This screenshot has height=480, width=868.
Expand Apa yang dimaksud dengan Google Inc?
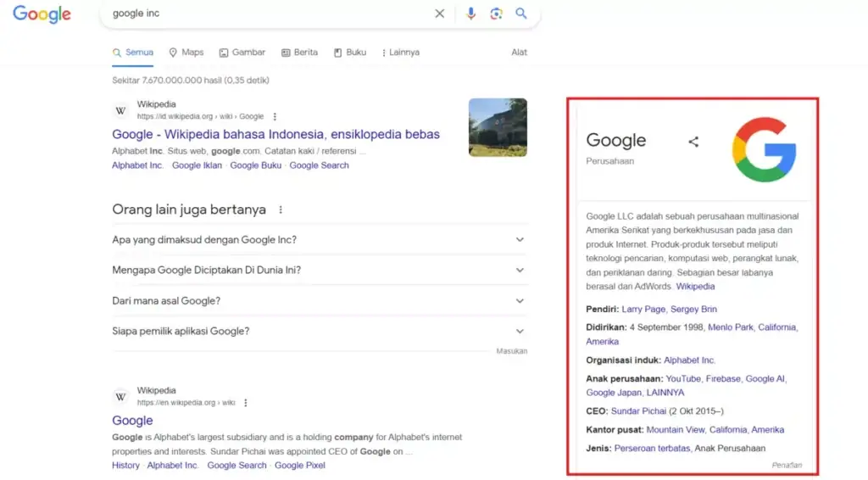[x=320, y=240]
